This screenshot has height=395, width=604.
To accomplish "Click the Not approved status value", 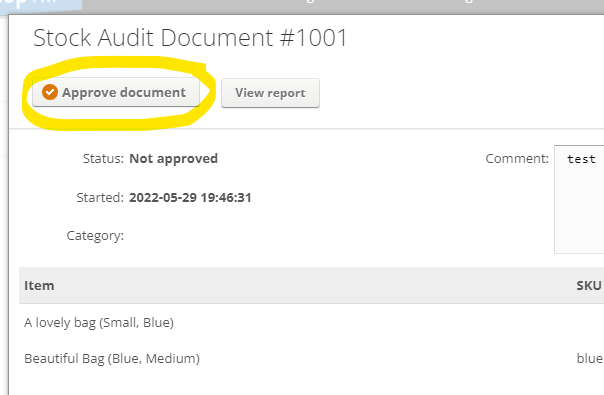I will click(x=173, y=159).
